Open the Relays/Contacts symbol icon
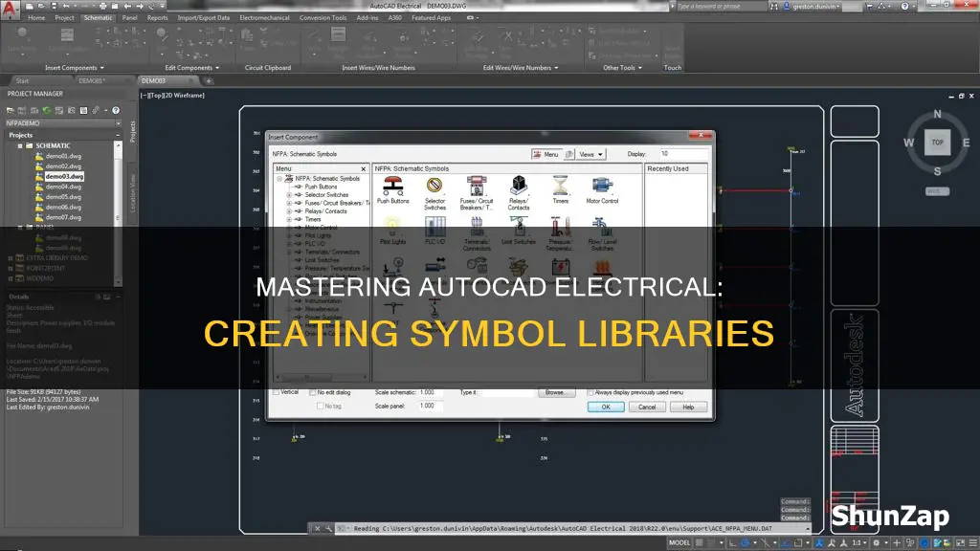The height and width of the screenshot is (551, 980). click(518, 186)
